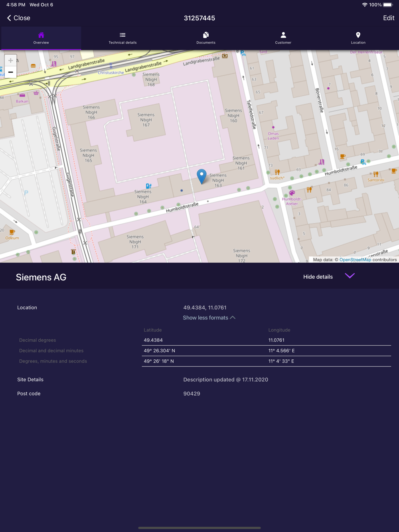Tap the home icon in Overview tab
This screenshot has width=399, height=532.
(41, 35)
